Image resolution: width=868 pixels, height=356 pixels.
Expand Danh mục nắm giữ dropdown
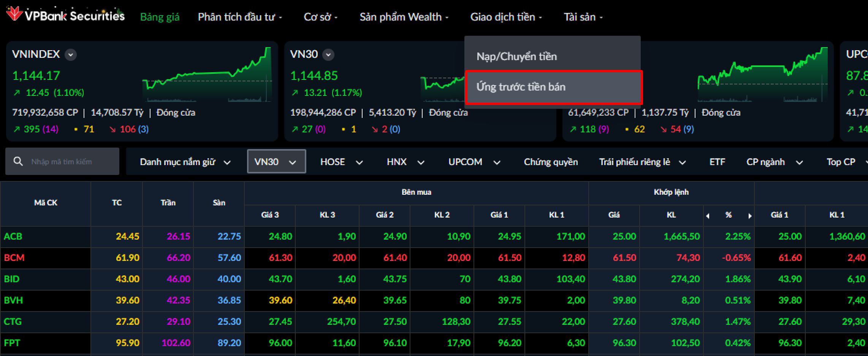pos(185,162)
